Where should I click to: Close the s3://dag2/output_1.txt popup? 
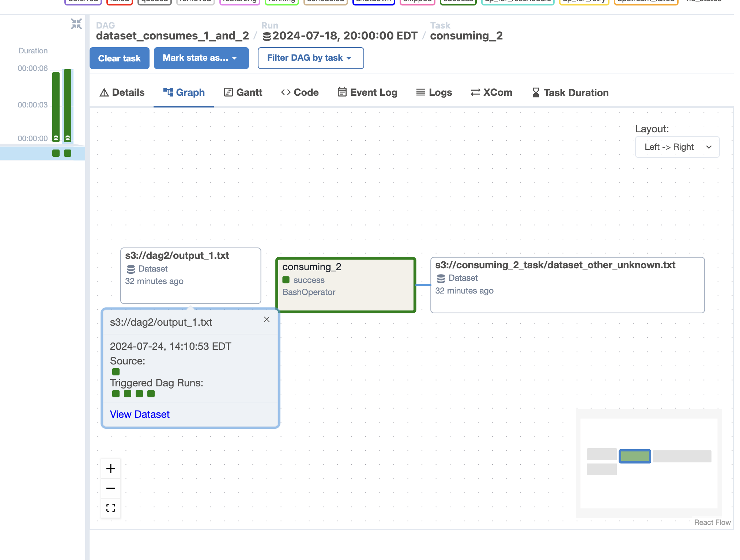[x=267, y=319]
